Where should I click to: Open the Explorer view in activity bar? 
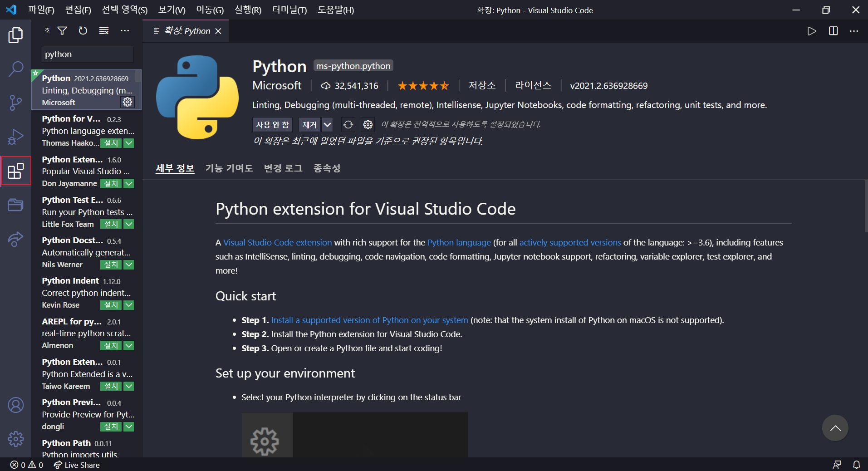(x=15, y=35)
